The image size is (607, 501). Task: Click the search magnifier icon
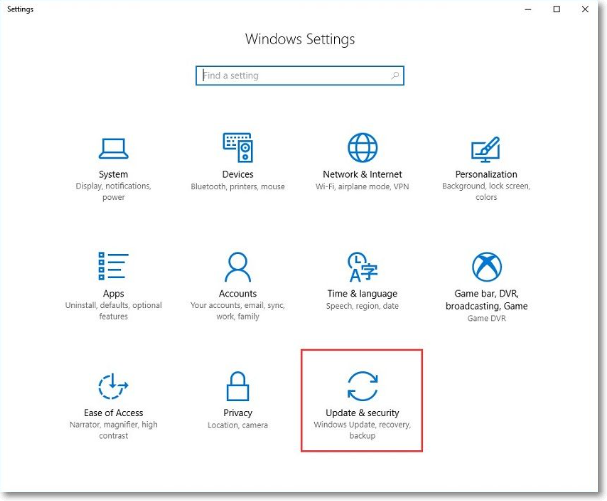396,75
